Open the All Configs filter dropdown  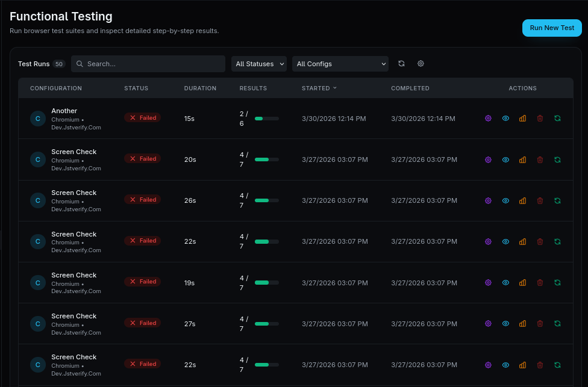pyautogui.click(x=340, y=64)
